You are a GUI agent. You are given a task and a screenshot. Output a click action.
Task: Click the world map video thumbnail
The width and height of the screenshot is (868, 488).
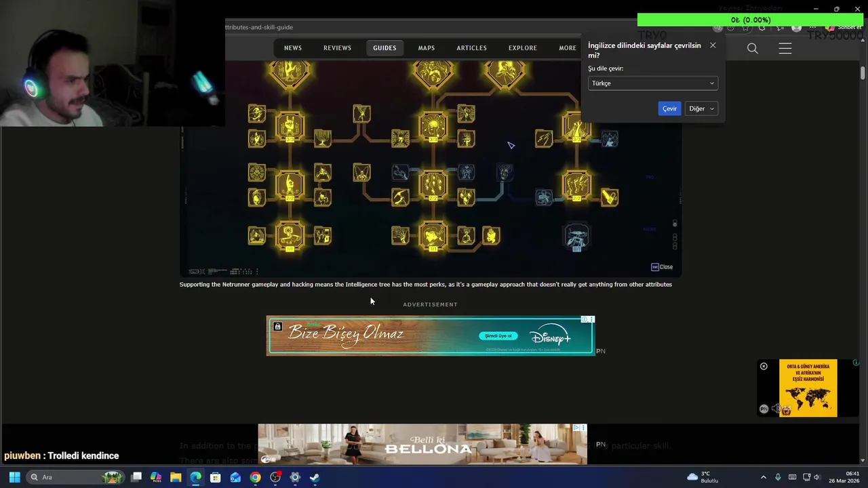pyautogui.click(x=808, y=388)
